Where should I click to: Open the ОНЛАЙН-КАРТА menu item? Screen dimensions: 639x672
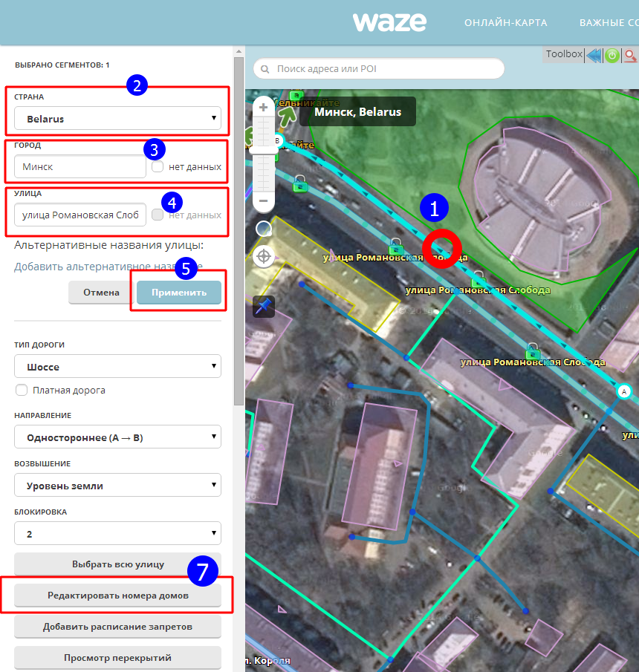coord(505,23)
